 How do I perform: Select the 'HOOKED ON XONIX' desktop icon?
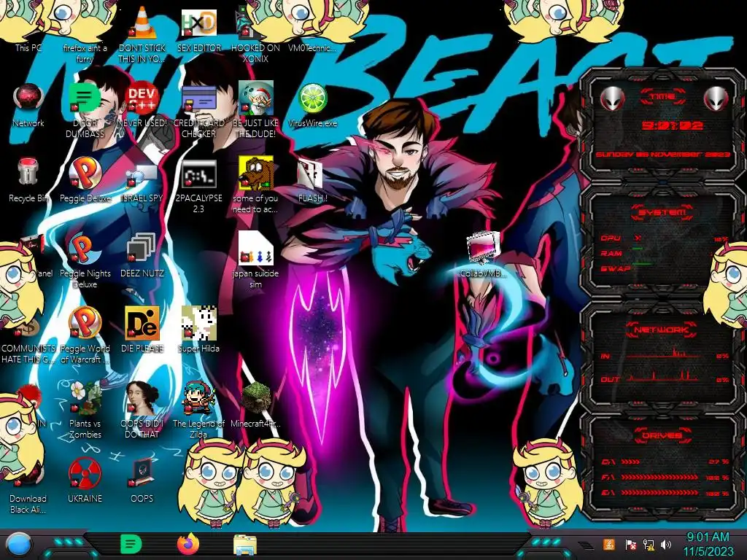click(255, 36)
